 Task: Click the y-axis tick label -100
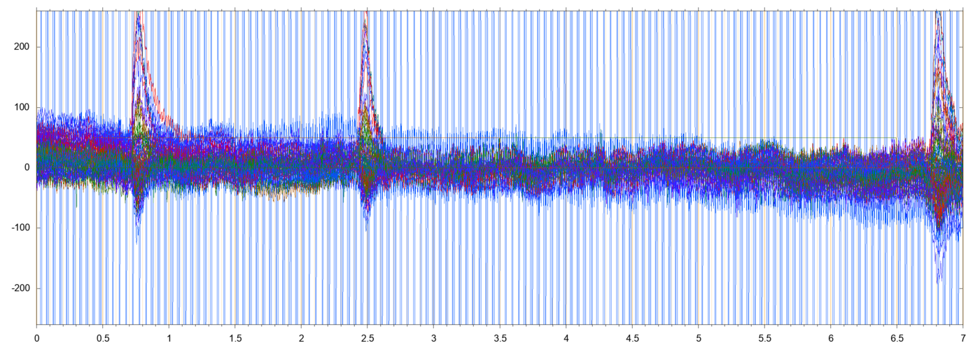point(21,228)
